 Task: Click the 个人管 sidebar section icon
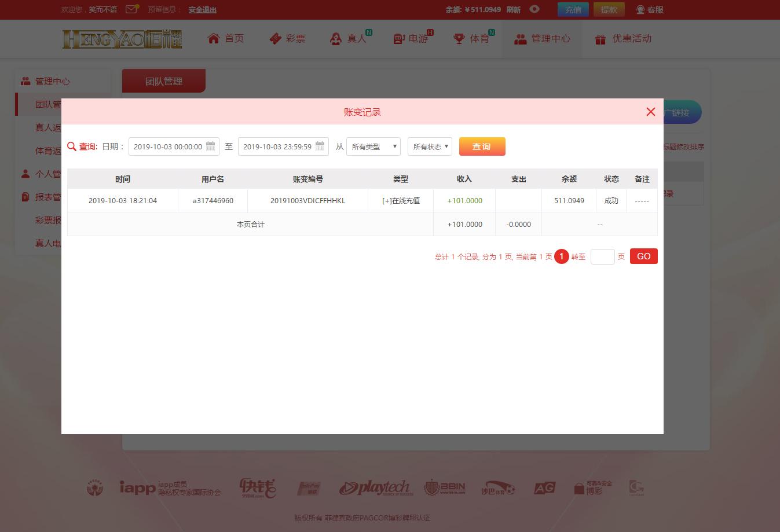[x=25, y=174]
